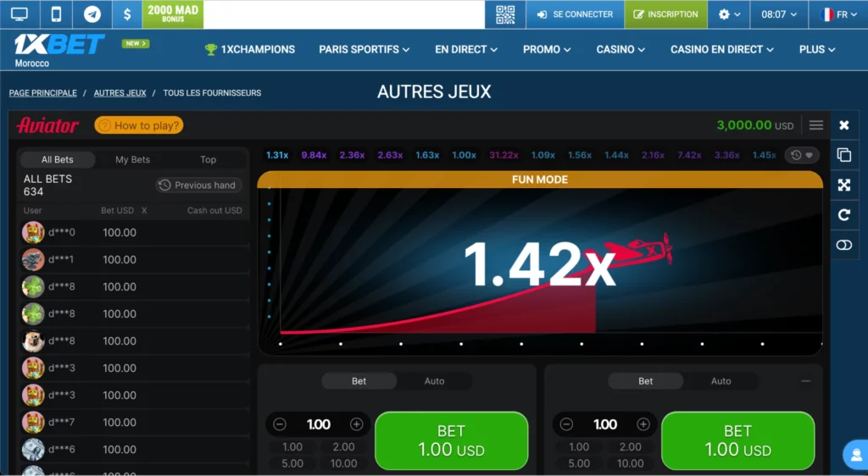Click the avatar of user d***6
Viewport: 868px width, 476px height.
click(33, 449)
